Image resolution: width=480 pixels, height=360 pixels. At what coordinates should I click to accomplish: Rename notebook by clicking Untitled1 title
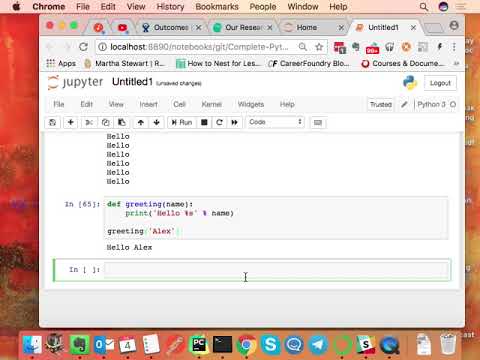click(x=132, y=82)
